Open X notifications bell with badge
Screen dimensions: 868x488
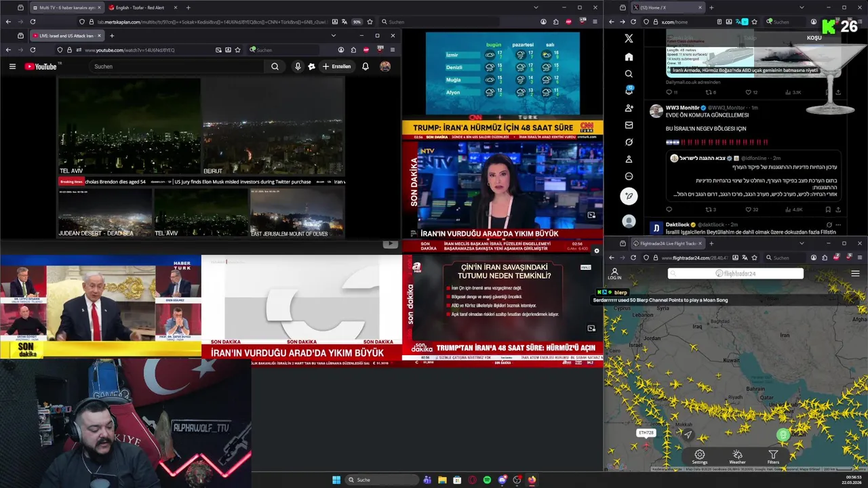pyautogui.click(x=629, y=91)
